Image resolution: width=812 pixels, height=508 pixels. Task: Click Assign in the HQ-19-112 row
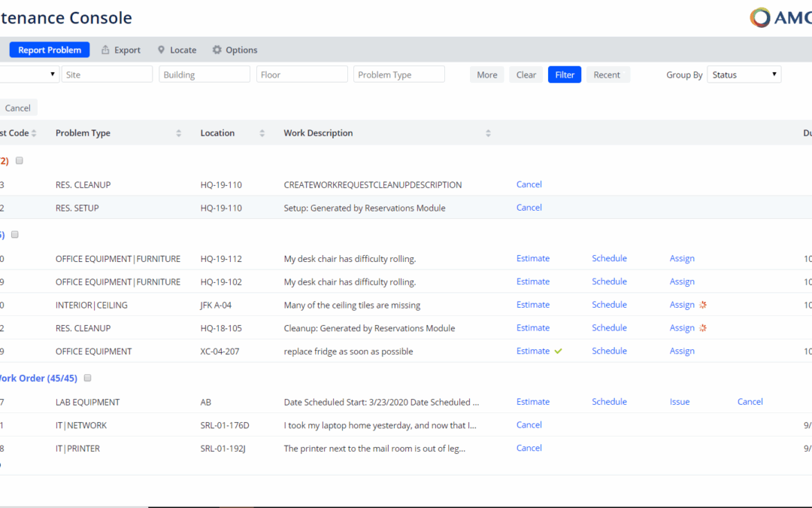(682, 258)
